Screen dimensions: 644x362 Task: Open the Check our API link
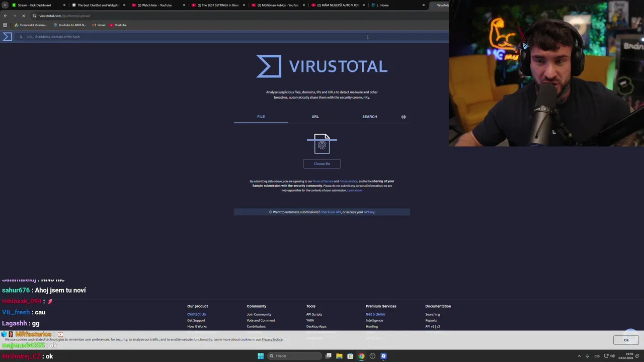coord(331,212)
